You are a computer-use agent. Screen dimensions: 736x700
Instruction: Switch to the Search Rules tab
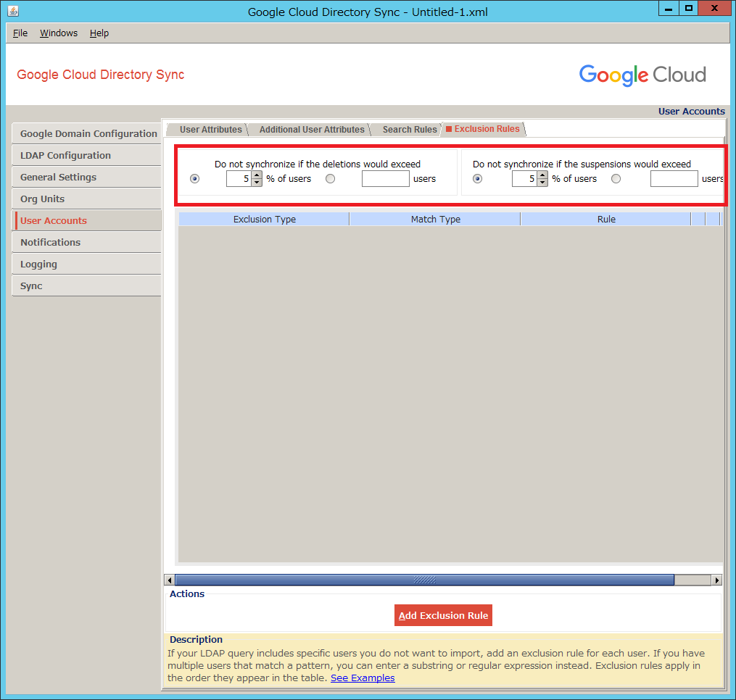(409, 130)
